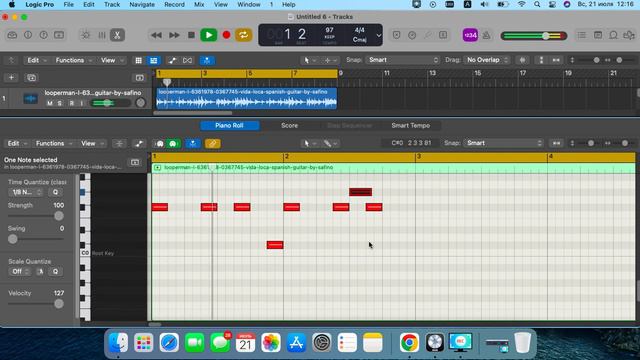Open the Library button in control bar

12,35
